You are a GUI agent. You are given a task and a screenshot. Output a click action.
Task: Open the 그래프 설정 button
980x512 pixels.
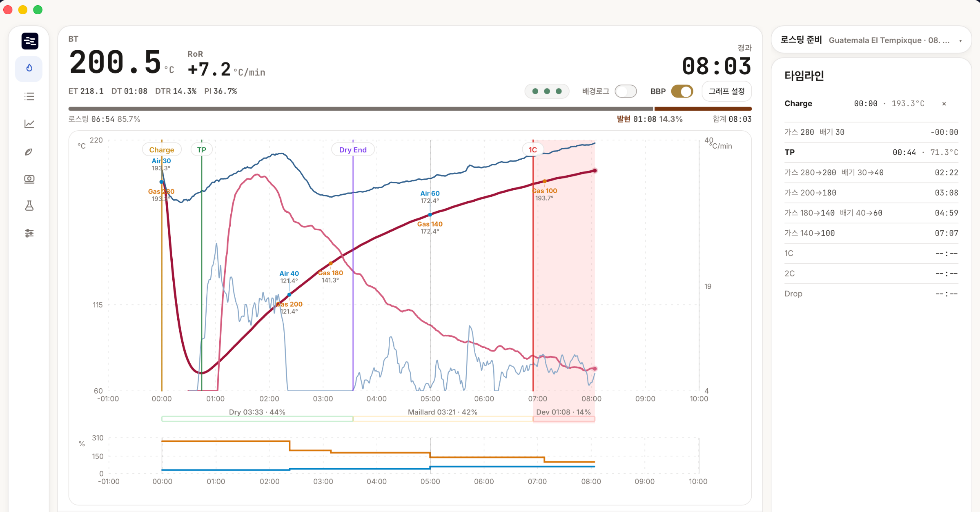(726, 91)
